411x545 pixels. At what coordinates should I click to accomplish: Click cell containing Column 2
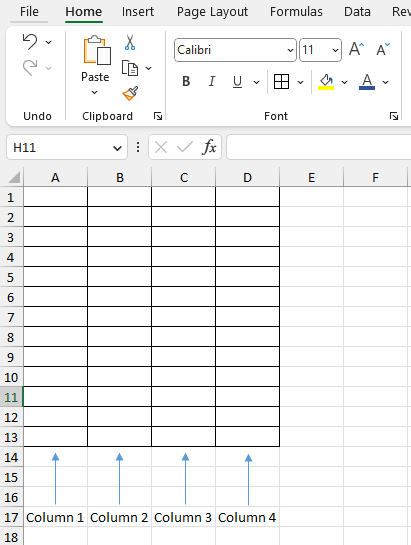pyautogui.click(x=119, y=517)
